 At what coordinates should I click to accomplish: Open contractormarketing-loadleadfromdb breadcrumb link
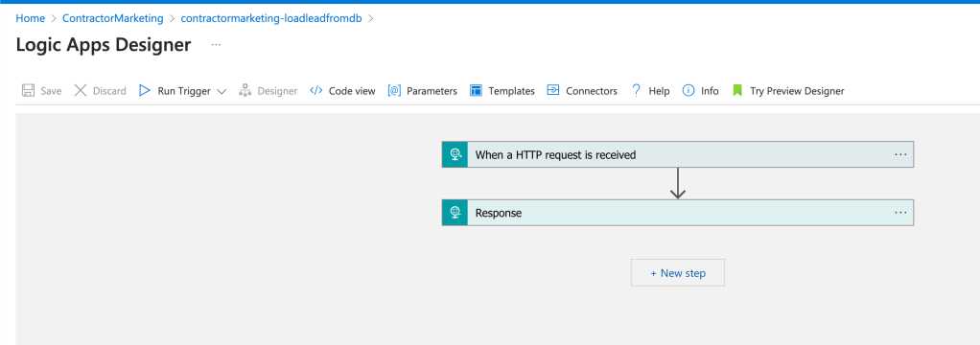[271, 18]
